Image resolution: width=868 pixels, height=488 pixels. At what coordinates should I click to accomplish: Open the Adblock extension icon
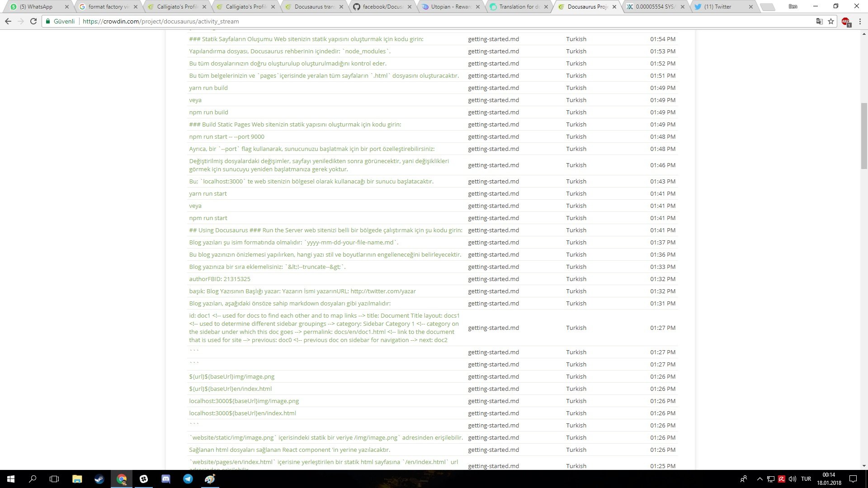846,21
